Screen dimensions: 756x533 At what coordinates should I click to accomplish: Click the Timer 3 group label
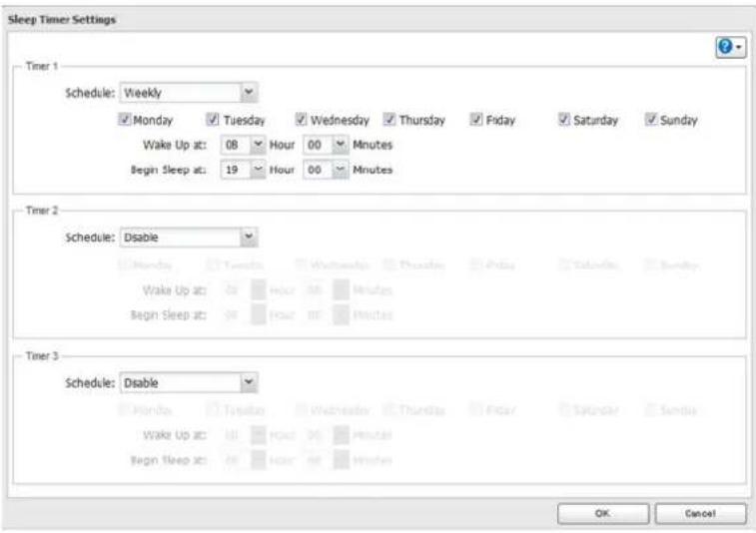tap(42, 356)
